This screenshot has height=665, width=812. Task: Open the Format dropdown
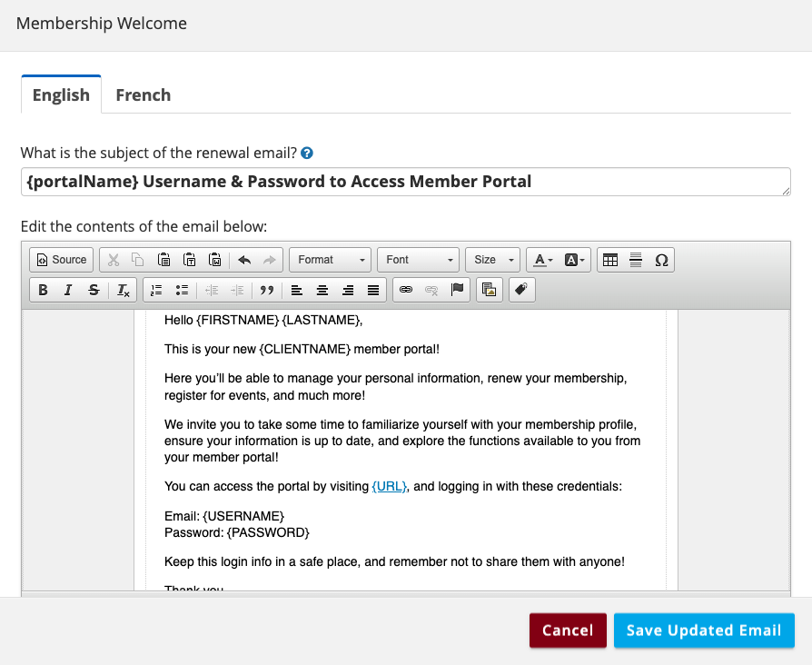click(331, 260)
